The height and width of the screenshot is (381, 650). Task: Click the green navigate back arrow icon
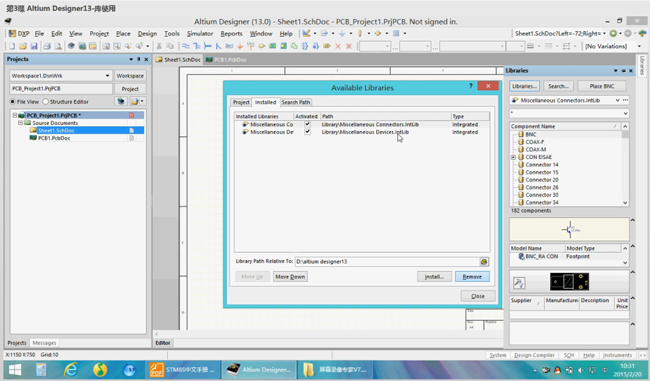(613, 33)
